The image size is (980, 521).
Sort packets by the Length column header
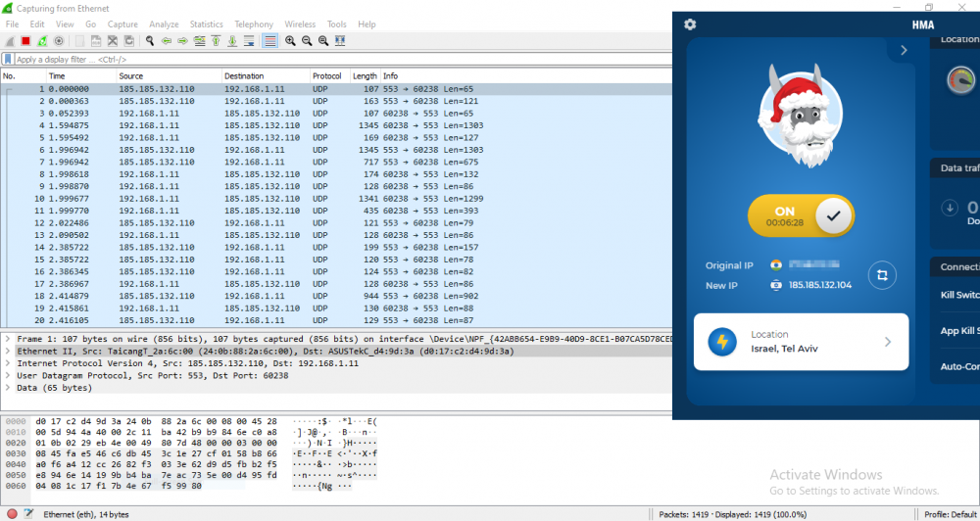tap(365, 75)
